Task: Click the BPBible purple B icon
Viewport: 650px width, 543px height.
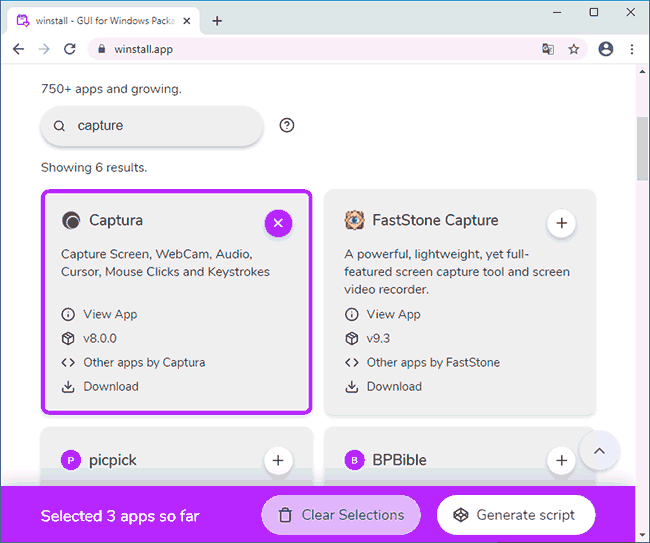Action: [354, 460]
